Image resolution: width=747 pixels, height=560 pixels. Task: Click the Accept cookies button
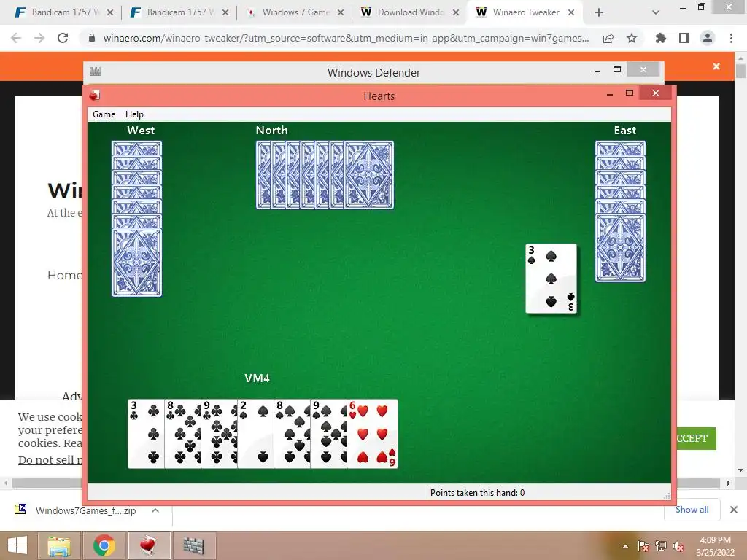point(696,438)
